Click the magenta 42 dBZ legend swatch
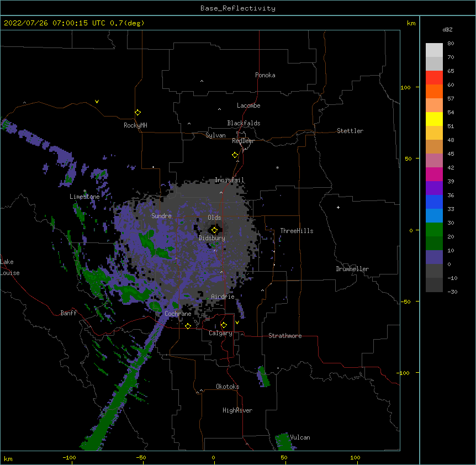Image resolution: width=476 pixels, height=465 pixels. 434,174
